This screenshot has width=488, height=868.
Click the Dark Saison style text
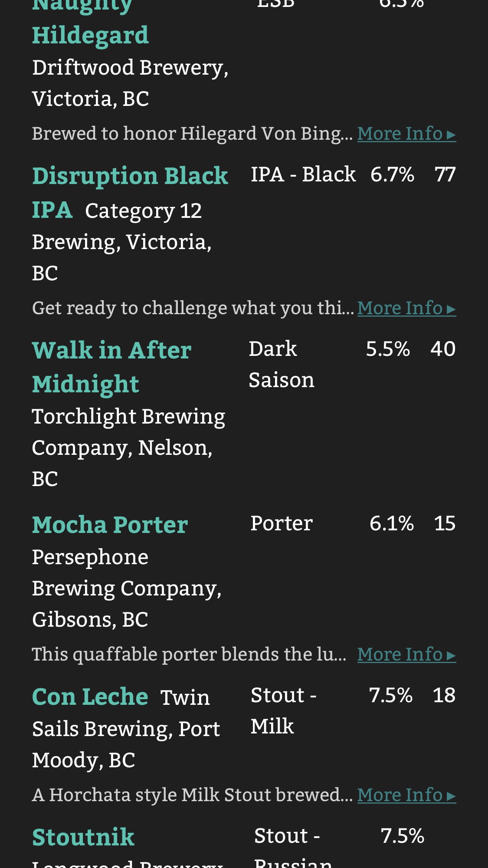click(281, 365)
